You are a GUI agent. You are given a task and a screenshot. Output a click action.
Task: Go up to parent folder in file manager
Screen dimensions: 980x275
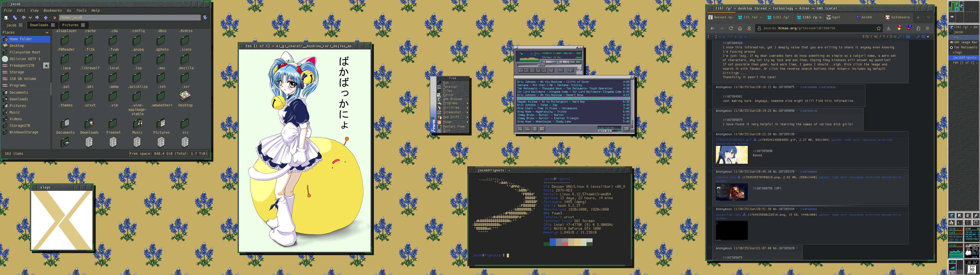pyautogui.click(x=46, y=18)
